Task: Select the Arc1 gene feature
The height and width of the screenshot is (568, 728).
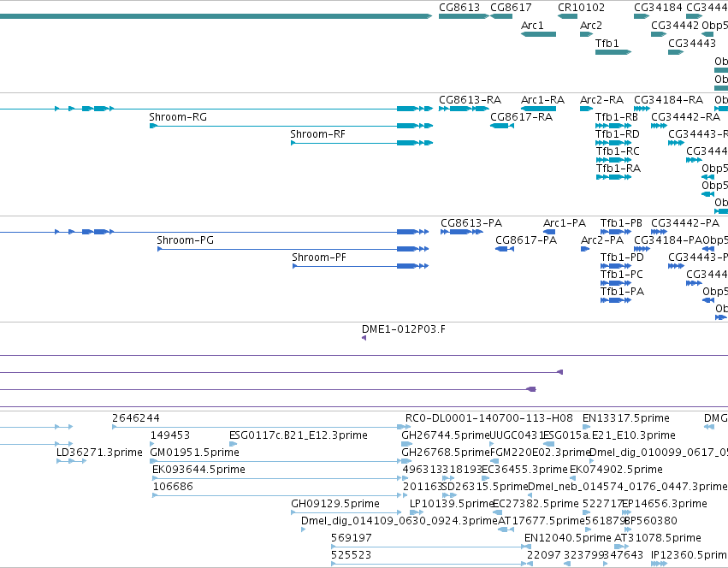Action: pos(538,34)
